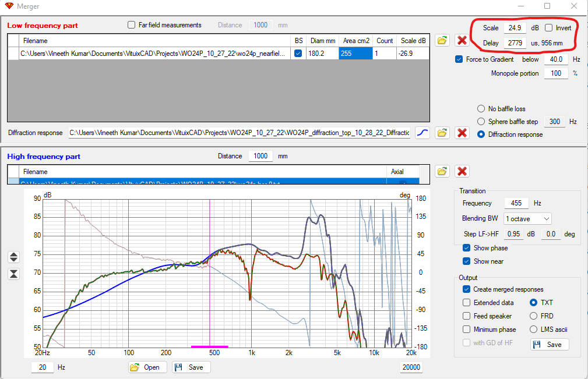The height and width of the screenshot is (379, 588).
Task: Edit Step LF->HF dB field
Action: pyautogui.click(x=514, y=234)
